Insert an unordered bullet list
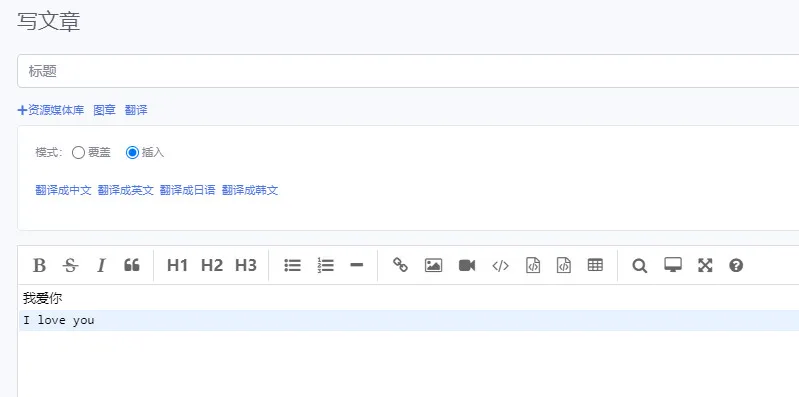Screen dimensions: 799x397 point(292,266)
